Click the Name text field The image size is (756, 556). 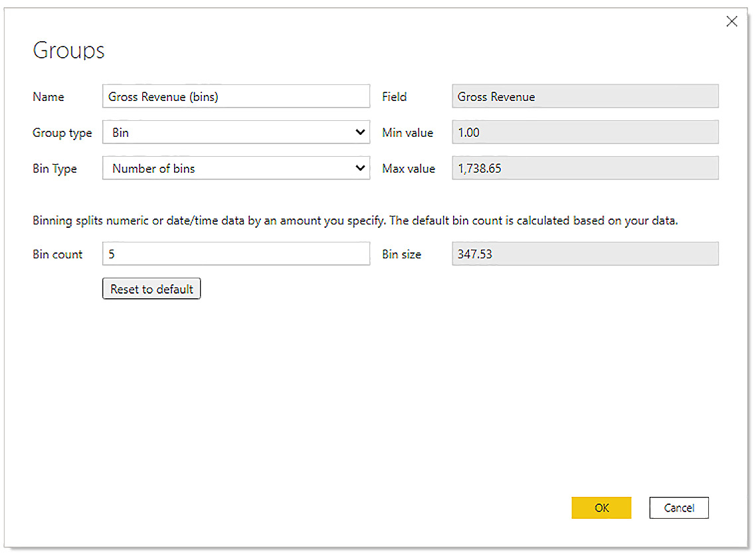coord(236,96)
